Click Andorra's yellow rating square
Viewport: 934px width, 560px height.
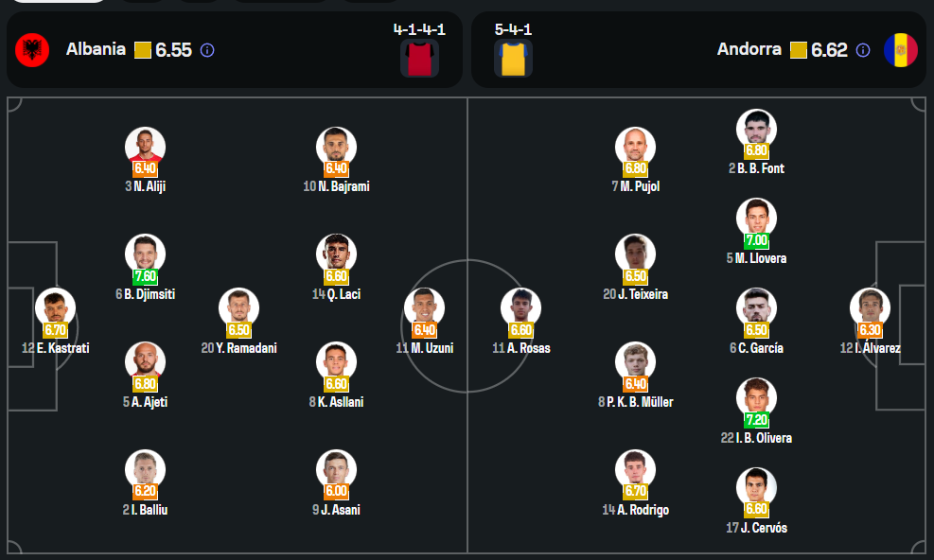point(798,50)
